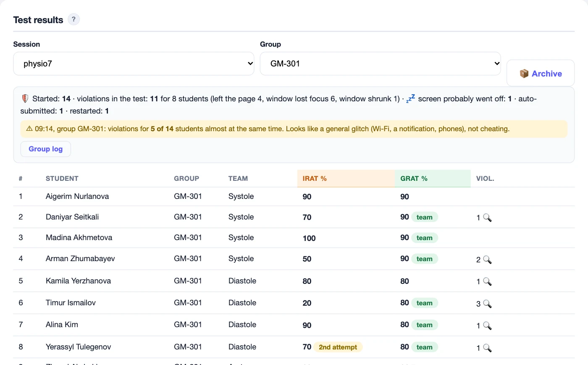Select student name Aigerim Nurlanova
The height and width of the screenshot is (365, 588).
(77, 196)
